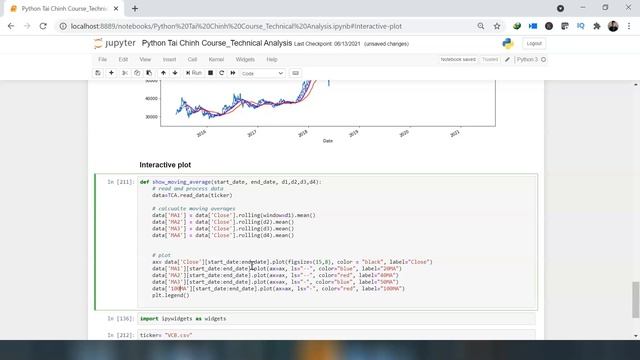Click the In [211] cell prompt
This screenshot has width=640, height=360.
click(120, 182)
